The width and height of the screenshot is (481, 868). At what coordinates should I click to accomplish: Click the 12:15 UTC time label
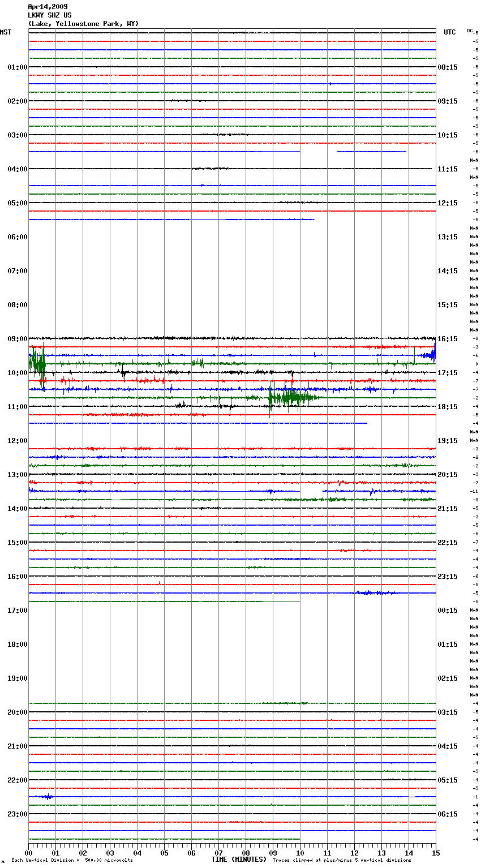[448, 203]
